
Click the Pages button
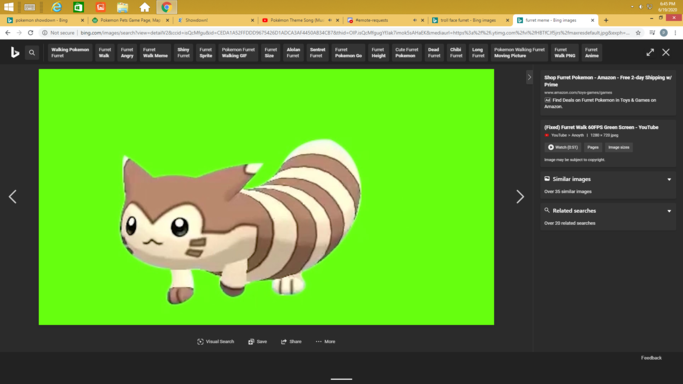pyautogui.click(x=593, y=148)
